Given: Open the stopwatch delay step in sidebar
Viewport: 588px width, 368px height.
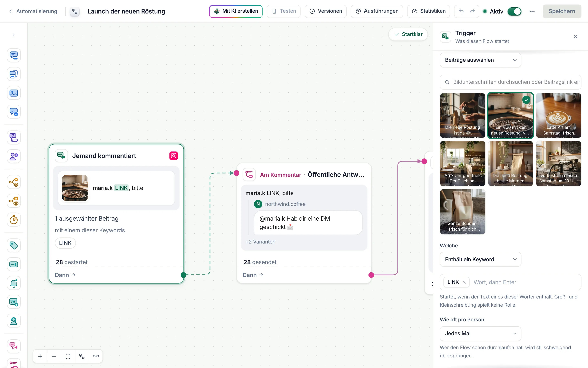Looking at the screenshot, I should pyautogui.click(x=14, y=220).
